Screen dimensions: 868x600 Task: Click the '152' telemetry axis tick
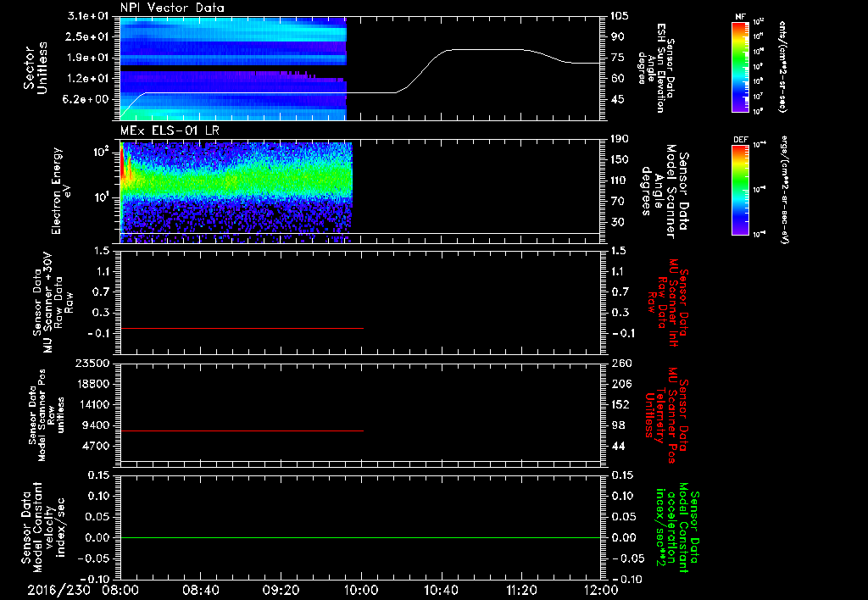point(620,404)
